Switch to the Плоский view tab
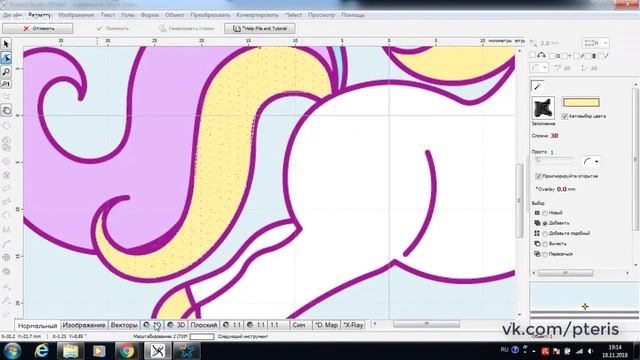 [x=204, y=325]
